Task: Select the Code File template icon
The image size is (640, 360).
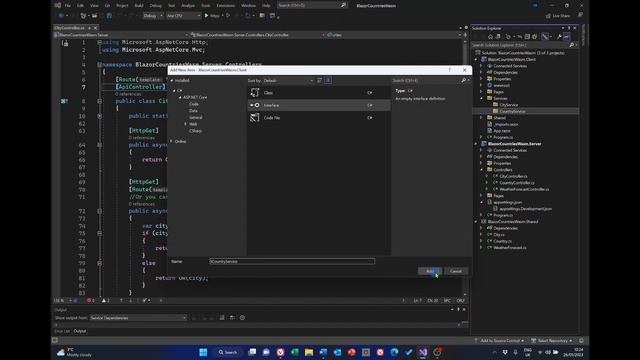Action: [255, 118]
